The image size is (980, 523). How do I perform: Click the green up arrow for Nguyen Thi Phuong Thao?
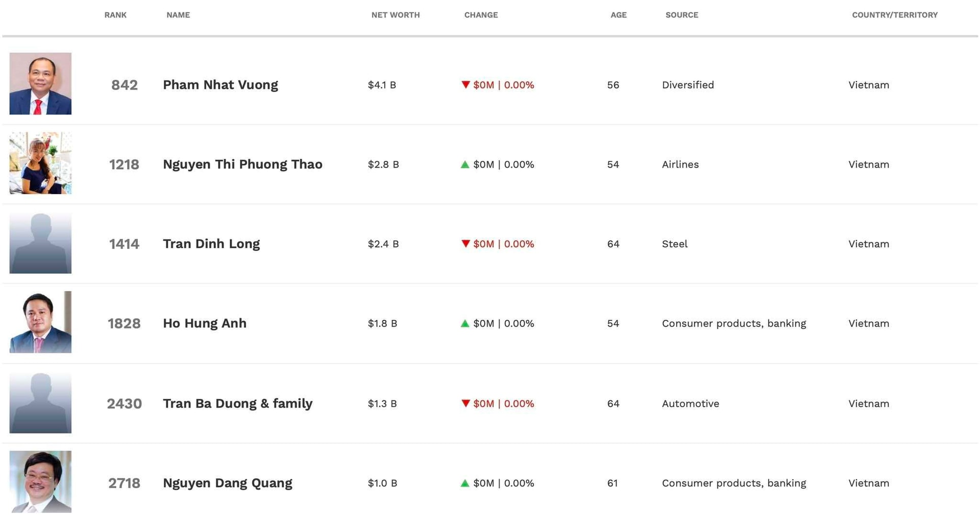(x=465, y=164)
